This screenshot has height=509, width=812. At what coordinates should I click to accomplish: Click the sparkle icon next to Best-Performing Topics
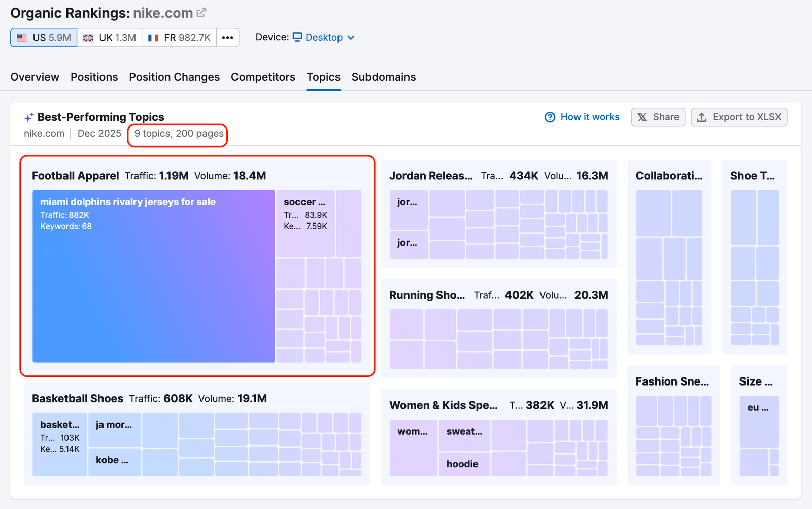pos(29,116)
